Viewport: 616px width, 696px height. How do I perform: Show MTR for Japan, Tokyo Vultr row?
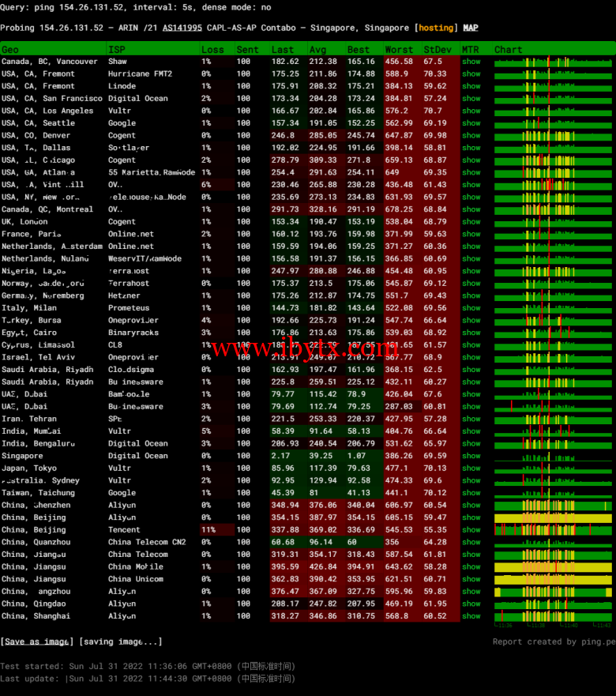point(471,468)
